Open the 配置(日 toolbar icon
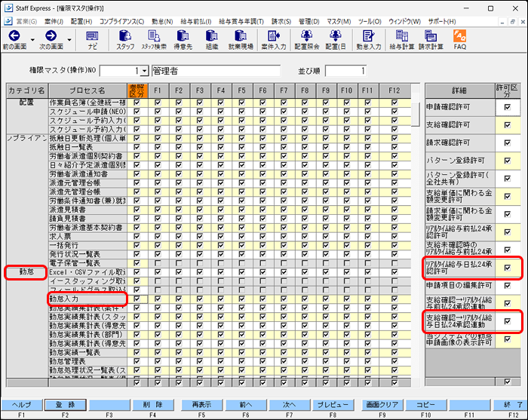This screenshot has height=420, width=528. coord(336,40)
